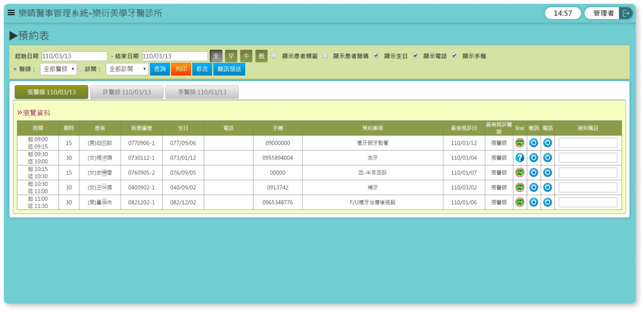
Task: Click line status icon in F/U植牙治療後追蹤 row
Action: tap(520, 202)
